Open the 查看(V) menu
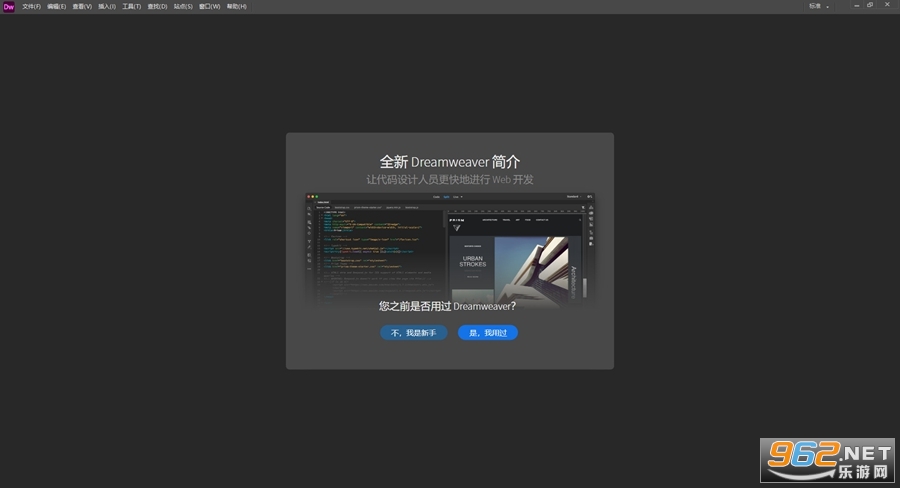Viewport: 900px width, 488px height. click(x=82, y=6)
